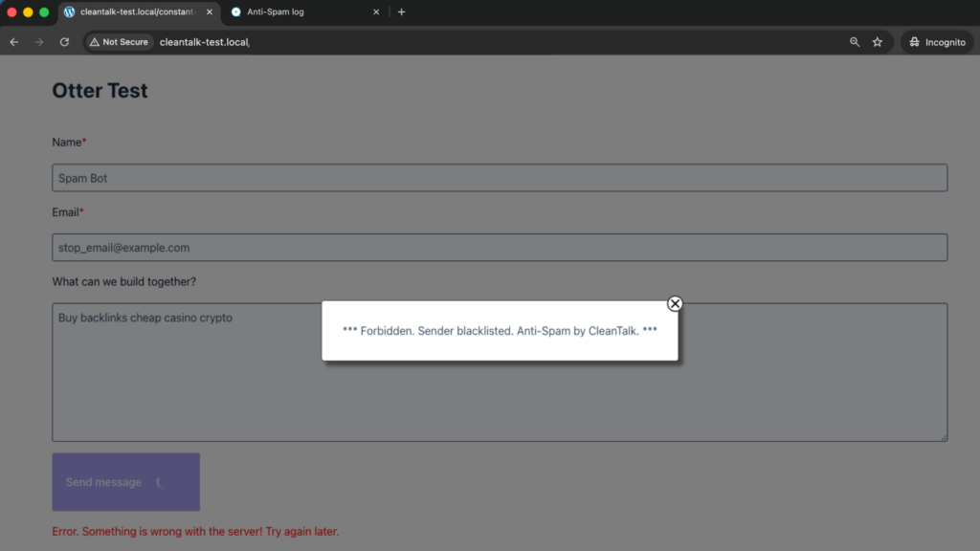
Task: Open the Incognito profile indicator
Action: pyautogui.click(x=937, y=42)
